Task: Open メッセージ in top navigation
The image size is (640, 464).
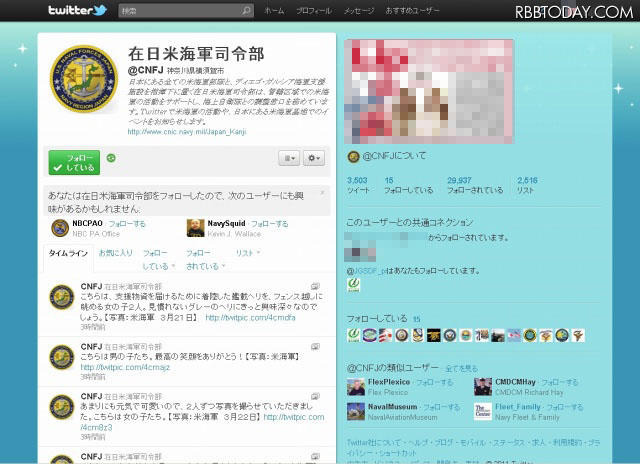Action: [359, 11]
